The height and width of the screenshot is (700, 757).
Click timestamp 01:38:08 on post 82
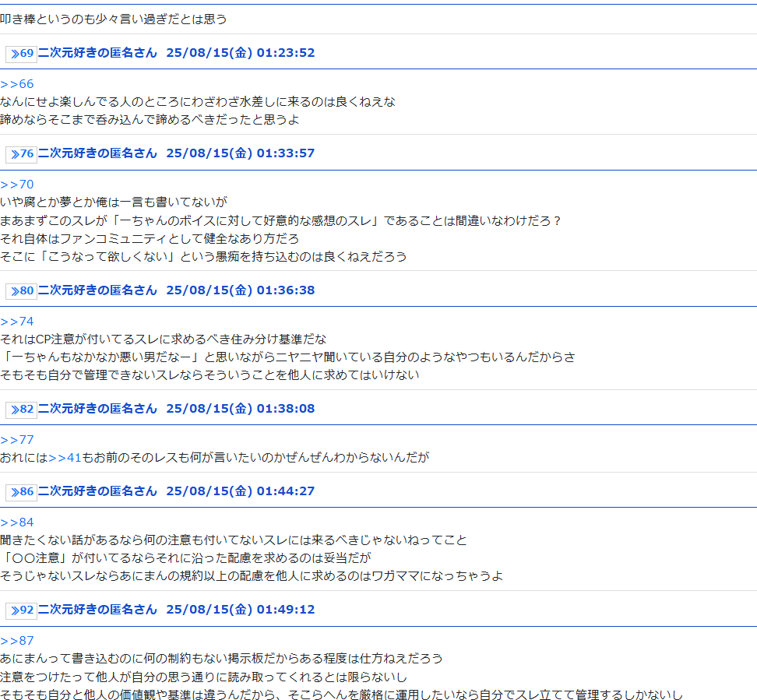(x=286, y=409)
